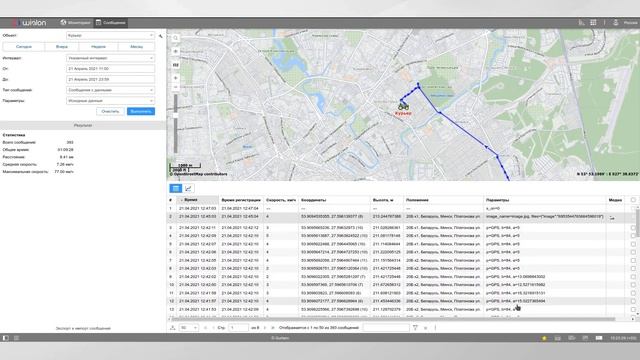Viewport: 640px width, 360px height.
Task: Click the map search magnifier icon
Action: click(x=176, y=38)
